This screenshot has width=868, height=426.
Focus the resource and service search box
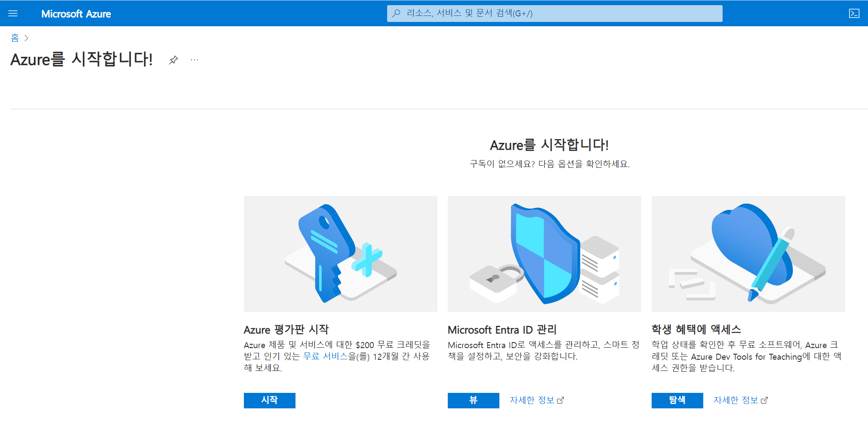554,13
